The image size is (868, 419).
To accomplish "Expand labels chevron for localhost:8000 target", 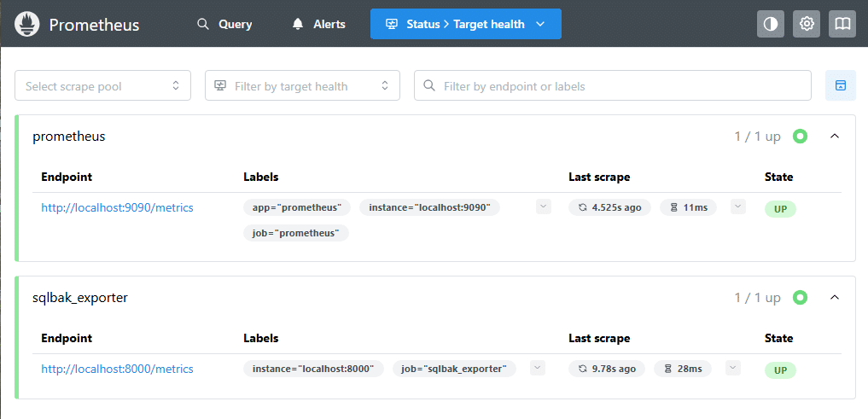I will click(537, 368).
